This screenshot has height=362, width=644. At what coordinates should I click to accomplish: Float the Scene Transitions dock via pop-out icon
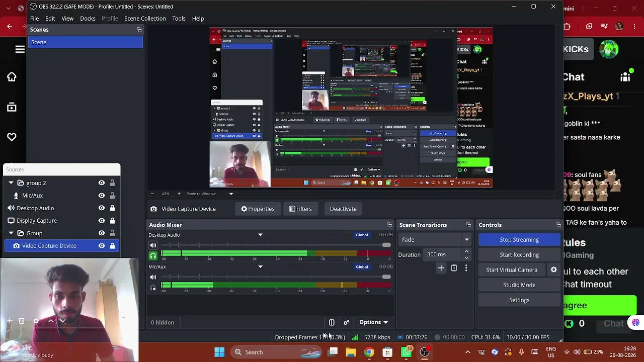(x=468, y=225)
